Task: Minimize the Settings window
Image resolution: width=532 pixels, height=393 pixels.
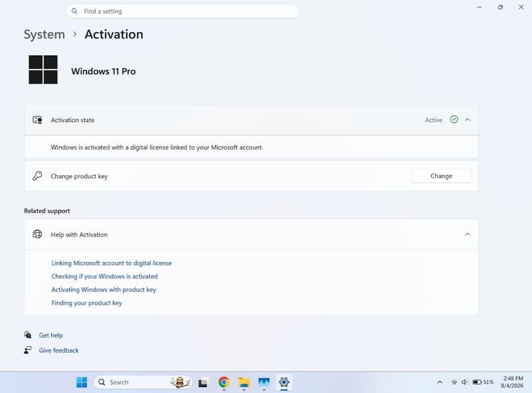Action: pos(480,7)
